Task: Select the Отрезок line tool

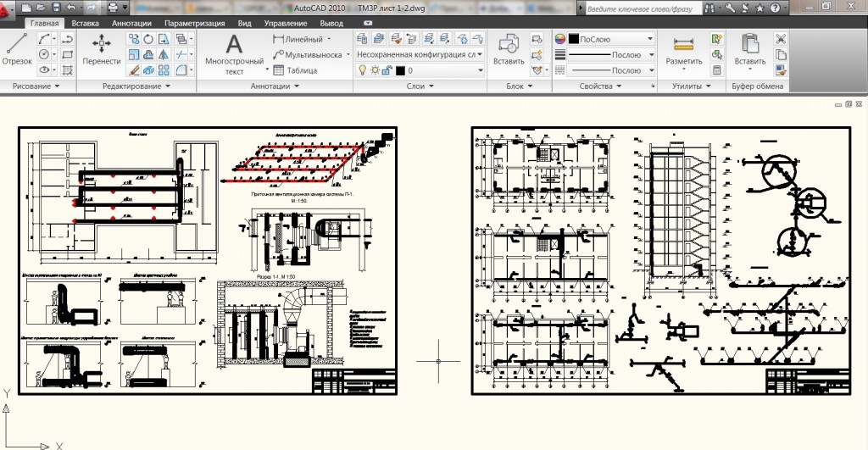Action: point(16,49)
